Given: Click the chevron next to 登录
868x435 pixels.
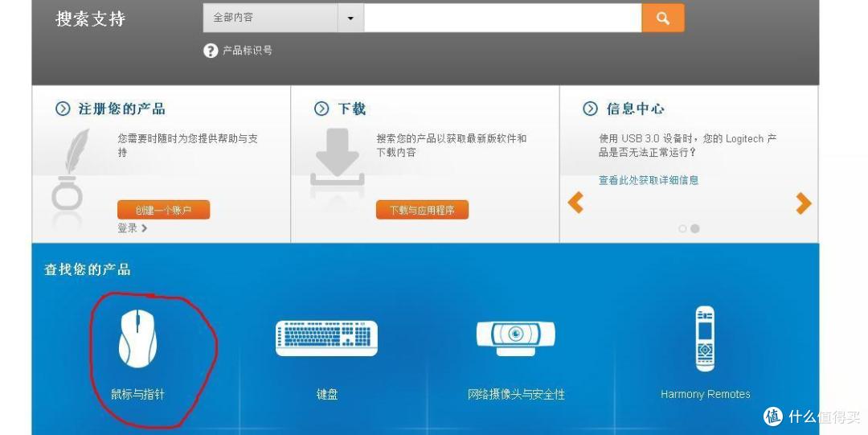Looking at the screenshot, I should pos(145,228).
